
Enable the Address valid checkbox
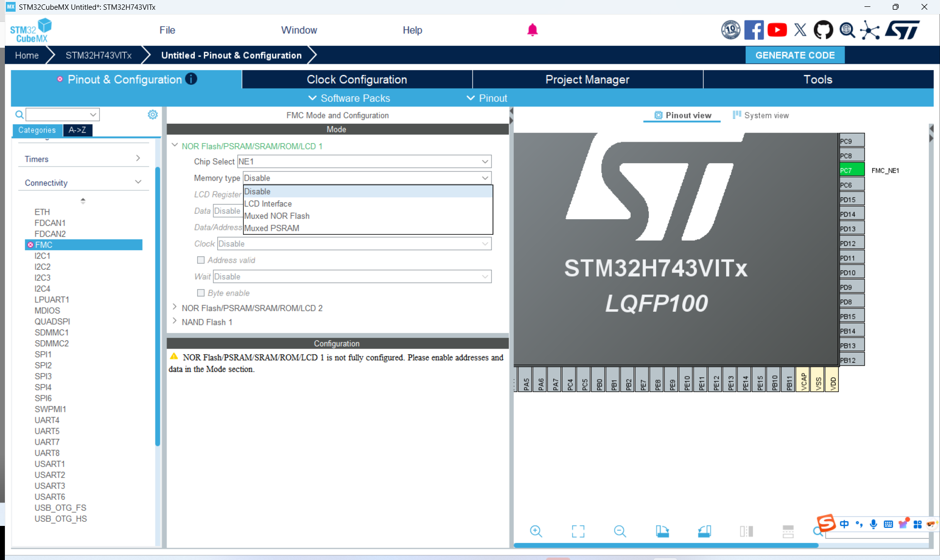201,260
